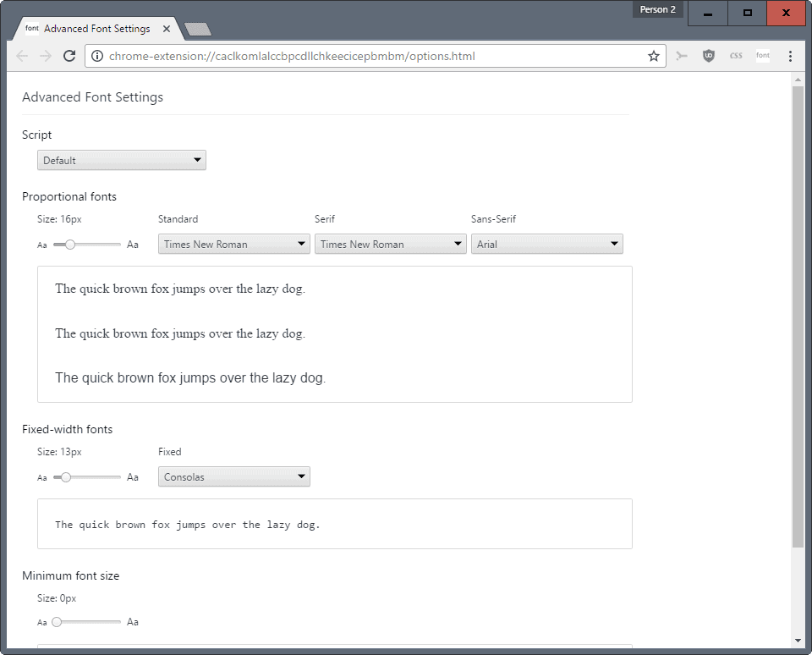Open the Serif dropdown showing Times New Roman

tap(390, 243)
